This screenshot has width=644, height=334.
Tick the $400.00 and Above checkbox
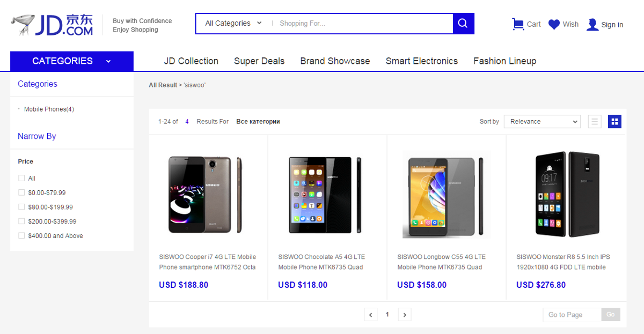pos(21,235)
